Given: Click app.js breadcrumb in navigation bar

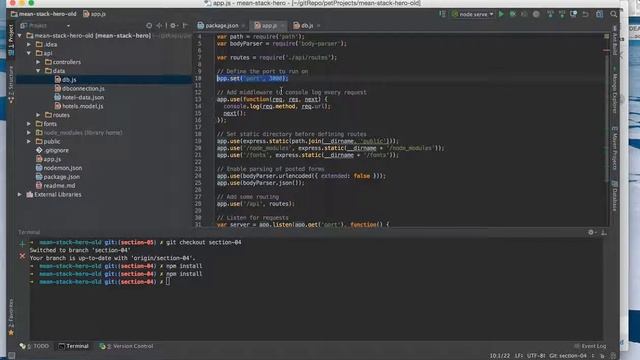Looking at the screenshot, I should [95, 14].
